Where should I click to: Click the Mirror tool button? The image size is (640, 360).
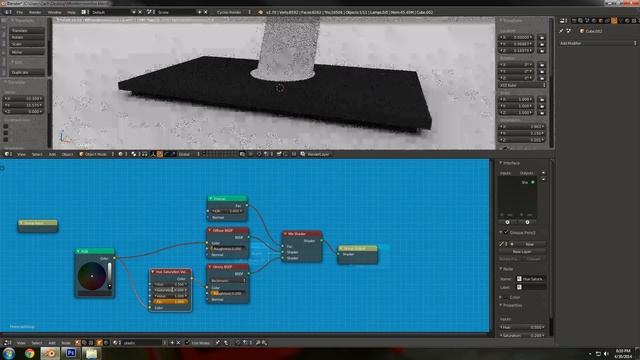click(27, 52)
